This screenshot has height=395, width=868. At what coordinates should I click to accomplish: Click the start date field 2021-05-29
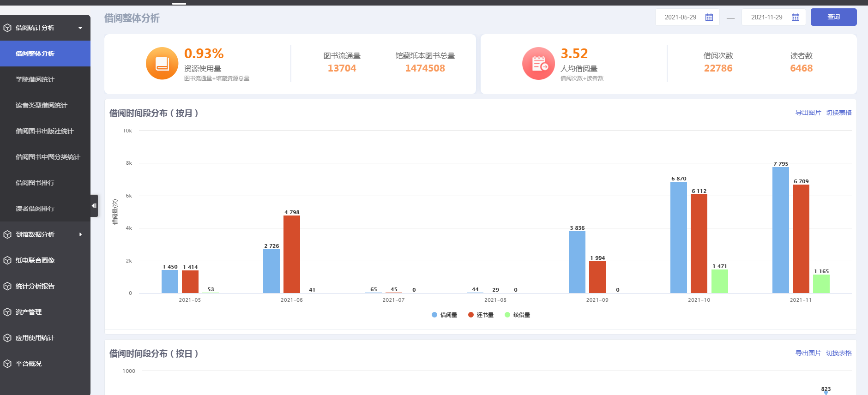[x=680, y=18]
